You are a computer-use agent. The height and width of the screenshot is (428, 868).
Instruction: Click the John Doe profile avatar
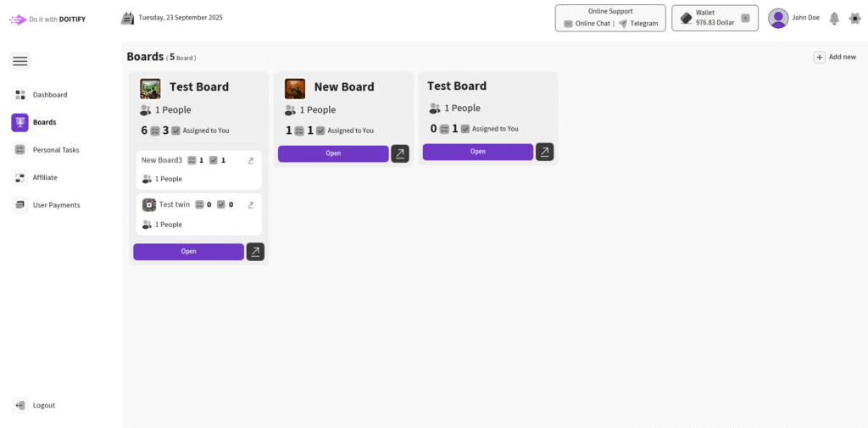coord(778,18)
